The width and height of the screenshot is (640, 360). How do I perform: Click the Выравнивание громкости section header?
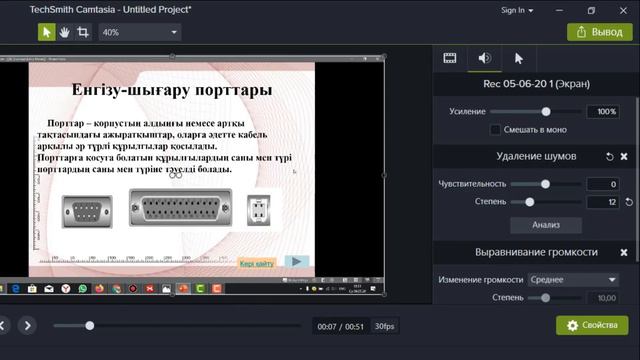pos(536,252)
